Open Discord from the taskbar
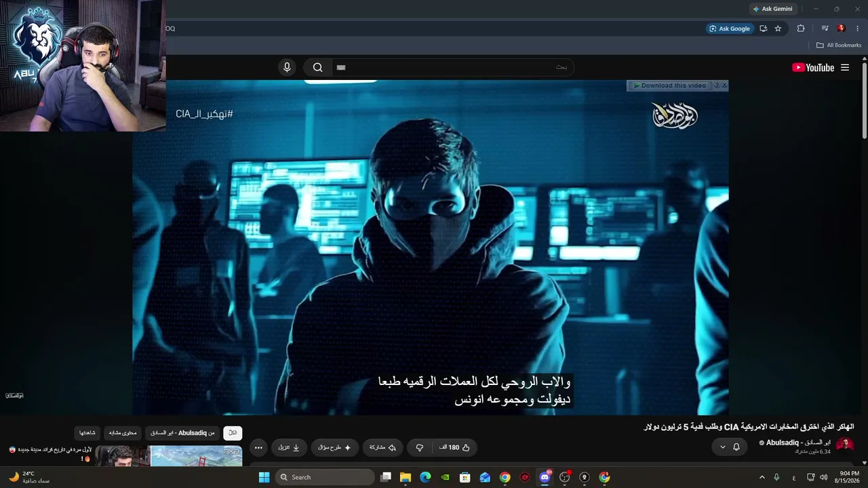The height and width of the screenshot is (488, 868). tap(545, 477)
